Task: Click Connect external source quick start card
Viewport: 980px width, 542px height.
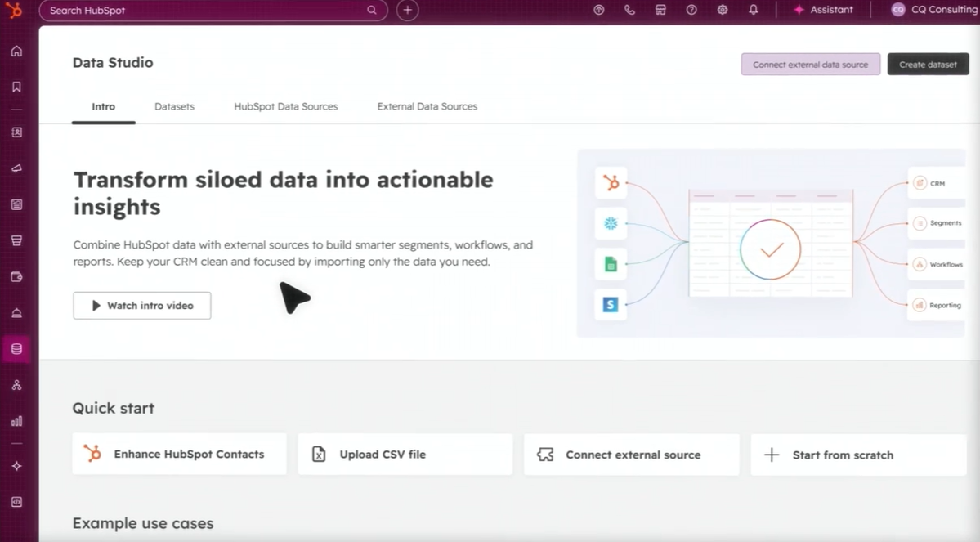Action: [631, 455]
